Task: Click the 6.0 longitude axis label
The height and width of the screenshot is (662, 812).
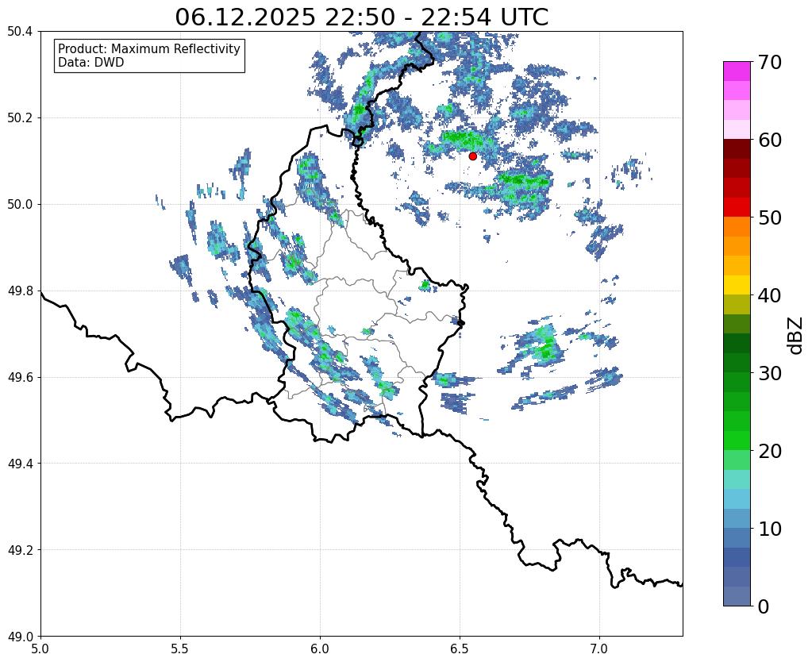Action: click(x=320, y=649)
